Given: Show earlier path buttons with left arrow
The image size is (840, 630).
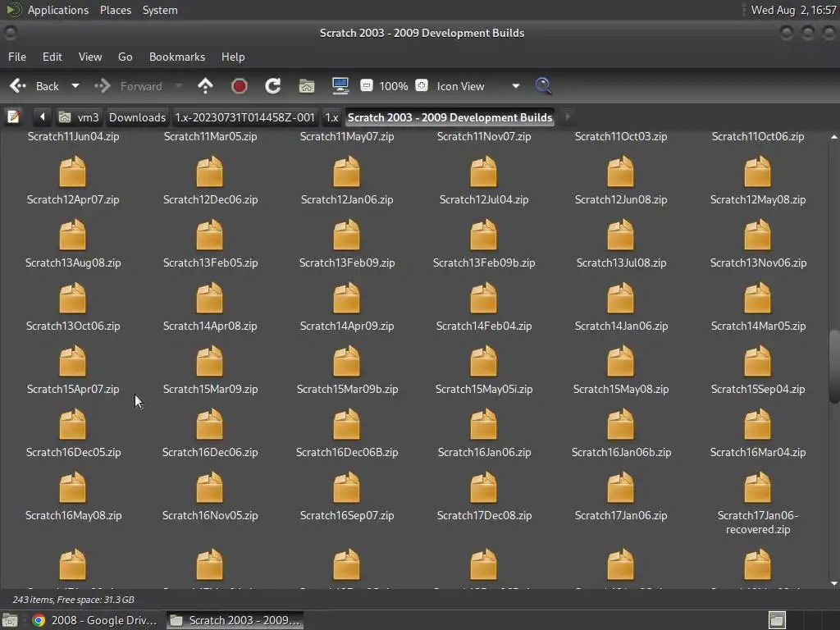Looking at the screenshot, I should [42, 116].
